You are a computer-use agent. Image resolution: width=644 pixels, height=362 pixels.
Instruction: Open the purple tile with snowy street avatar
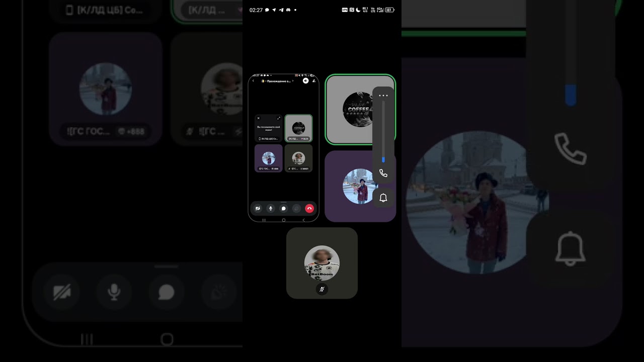pyautogui.click(x=360, y=186)
